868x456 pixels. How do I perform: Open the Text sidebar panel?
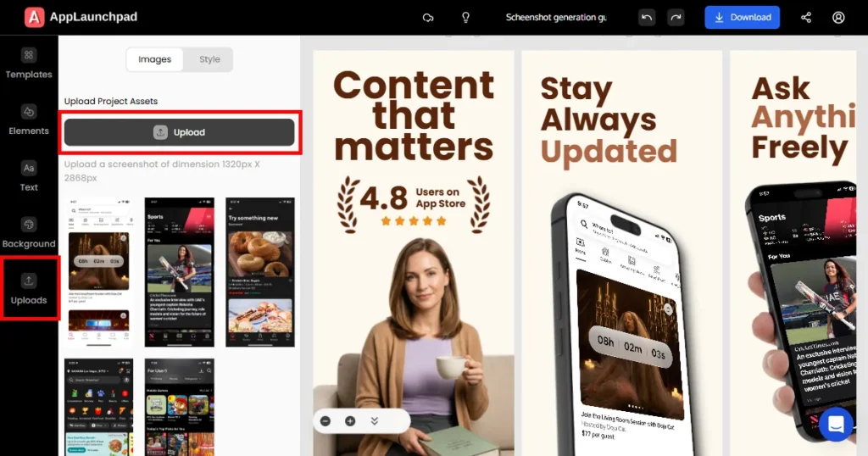29,176
